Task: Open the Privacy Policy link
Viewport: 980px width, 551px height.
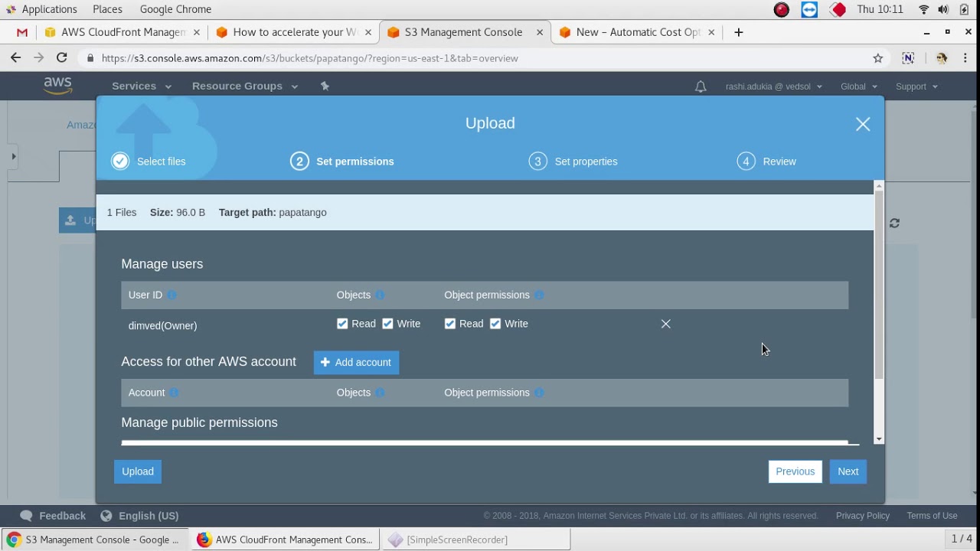Action: (863, 516)
